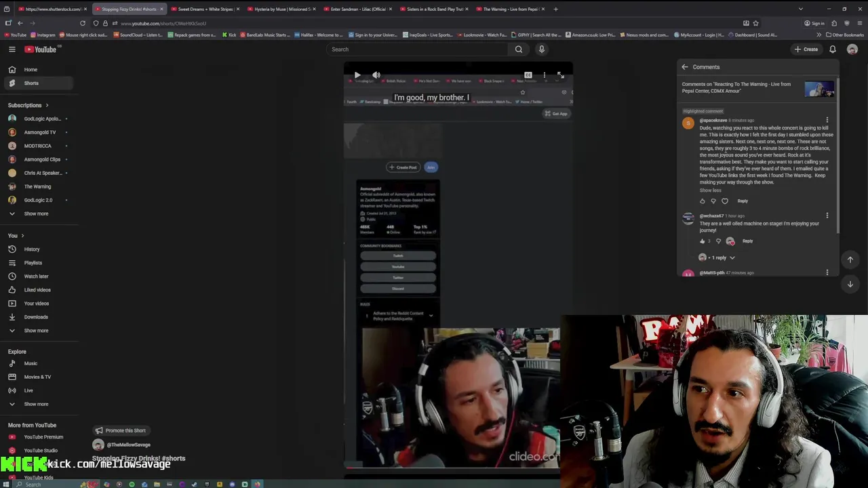
Task: Open the notifications bell
Action: click(x=833, y=49)
